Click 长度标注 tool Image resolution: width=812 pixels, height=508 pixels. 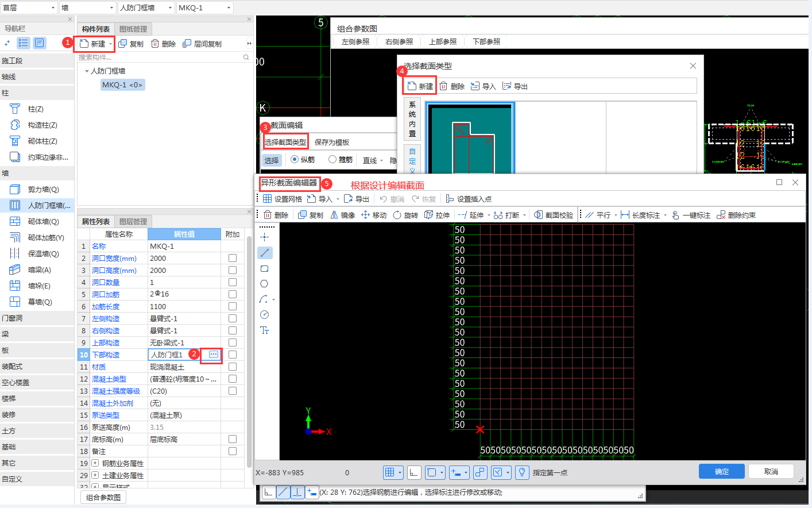pyautogui.click(x=640, y=215)
